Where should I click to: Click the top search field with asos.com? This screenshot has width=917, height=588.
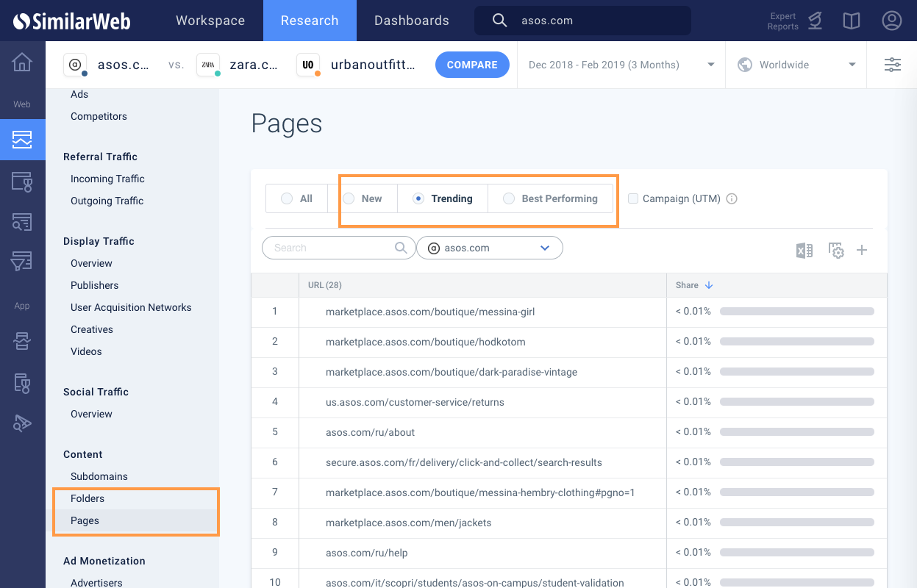point(582,21)
